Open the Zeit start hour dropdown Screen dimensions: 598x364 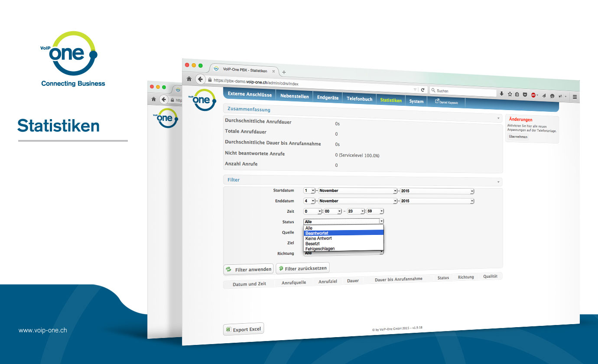point(313,211)
